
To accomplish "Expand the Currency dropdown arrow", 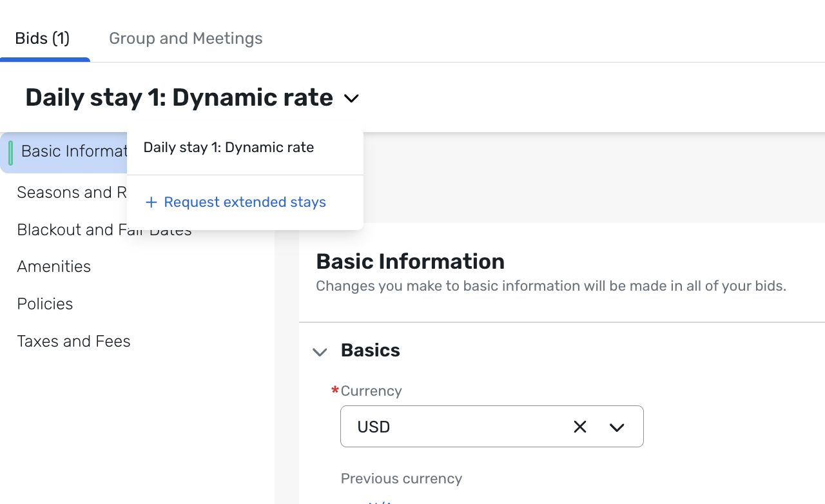I will [x=617, y=427].
